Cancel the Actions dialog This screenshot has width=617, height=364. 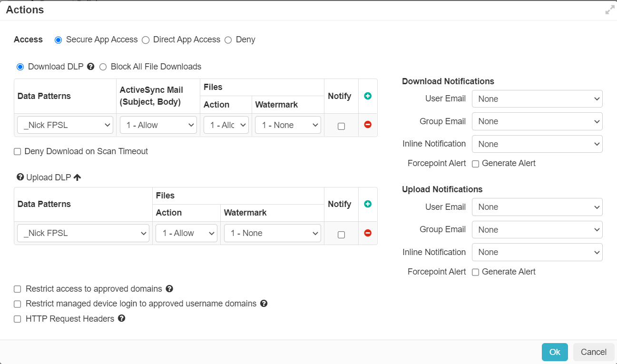[x=593, y=352]
